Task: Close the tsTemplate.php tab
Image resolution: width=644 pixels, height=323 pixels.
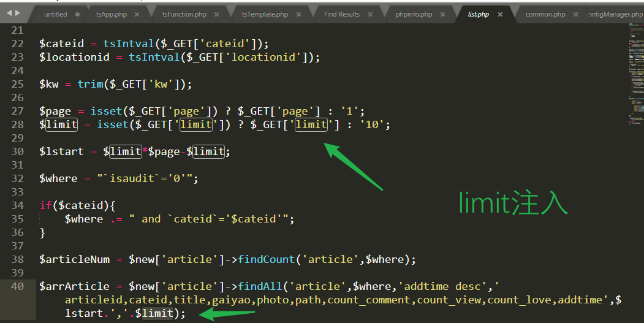Action: click(298, 14)
